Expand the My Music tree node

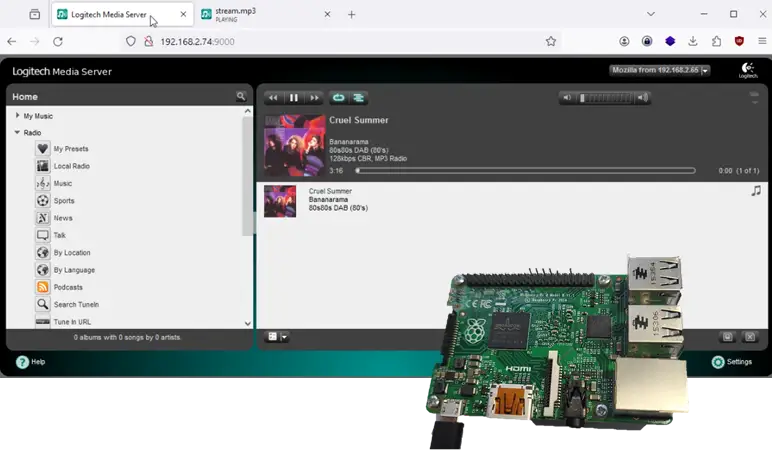point(18,116)
